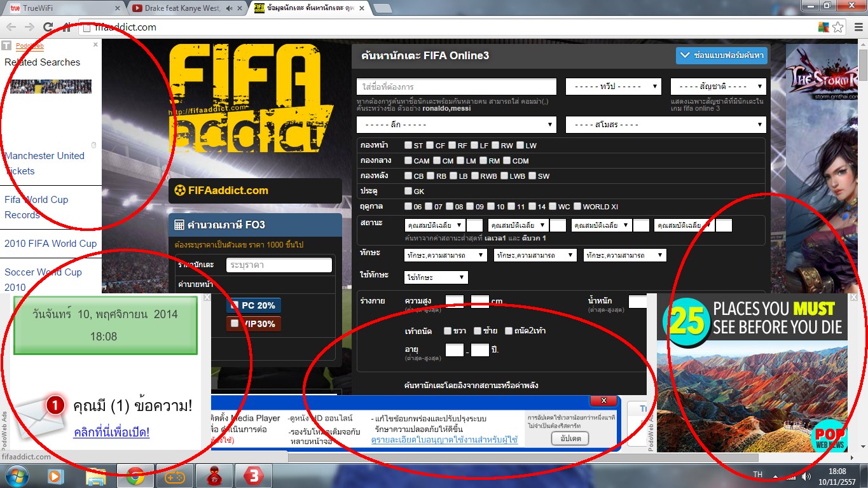Show hidden system tray icons
The image size is (868, 488).
point(776,476)
